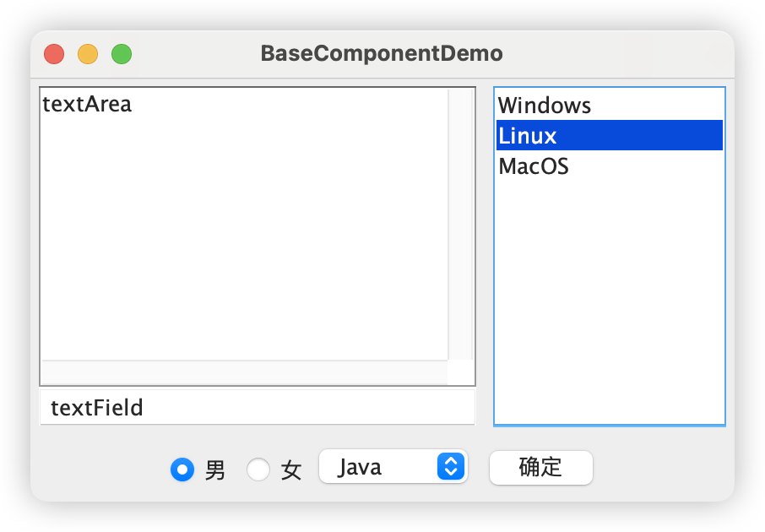The width and height of the screenshot is (765, 532).
Task: Click the BaseComponentDemo title bar text
Action: pyautogui.click(x=382, y=54)
